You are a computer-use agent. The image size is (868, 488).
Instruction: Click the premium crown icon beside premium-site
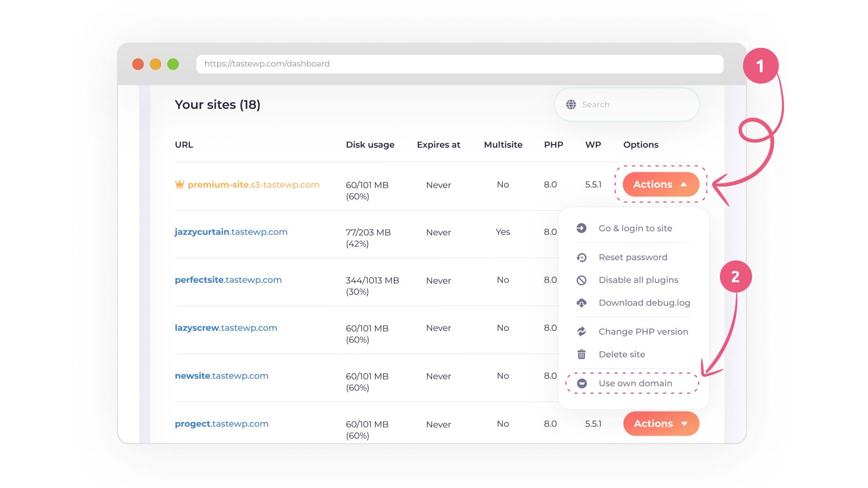179,184
